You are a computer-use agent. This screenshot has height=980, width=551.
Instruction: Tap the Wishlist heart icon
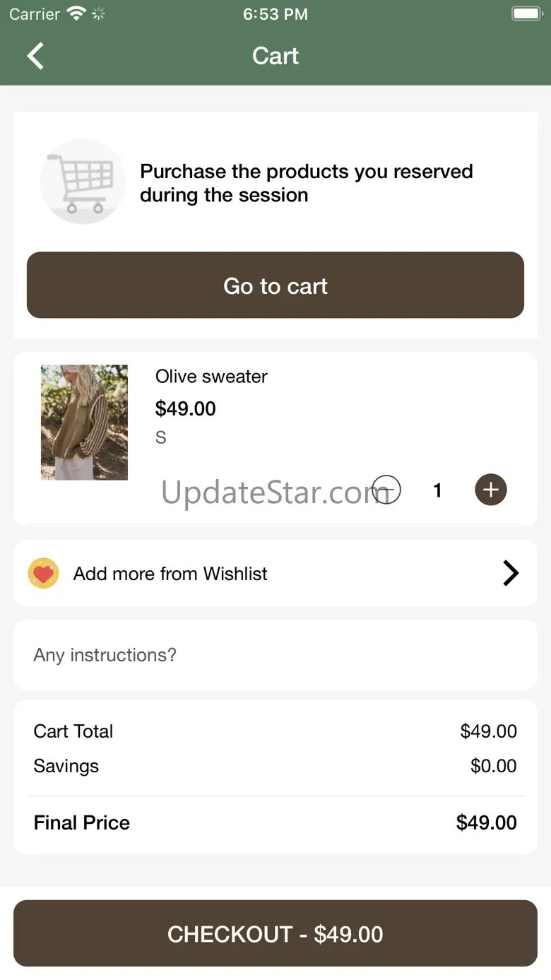(43, 574)
